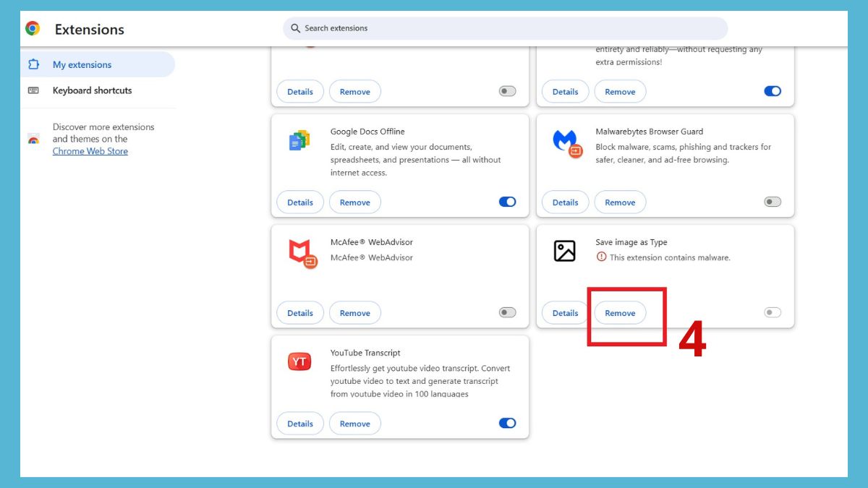Click the Google Docs Offline icon
Screen dimensions: 868x488
[x=299, y=140]
